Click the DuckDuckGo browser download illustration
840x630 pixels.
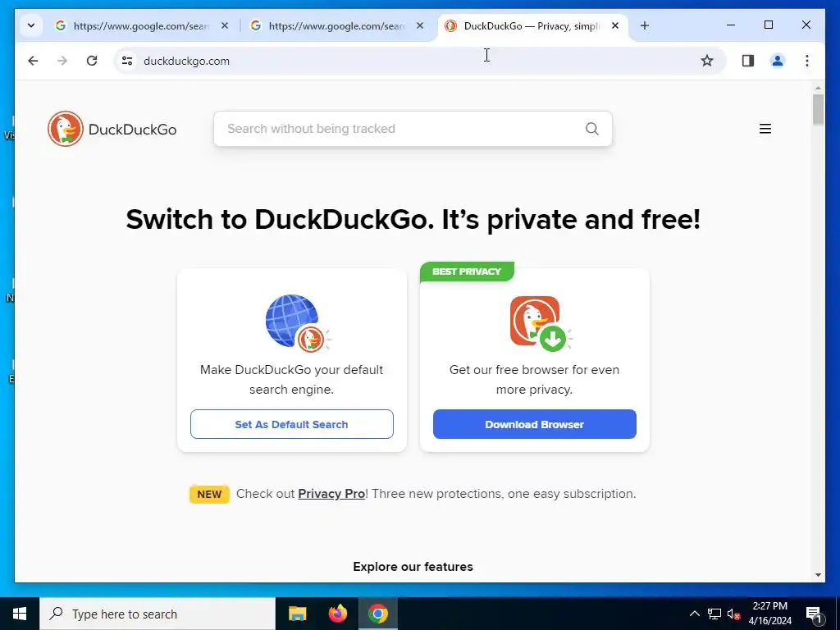point(541,323)
